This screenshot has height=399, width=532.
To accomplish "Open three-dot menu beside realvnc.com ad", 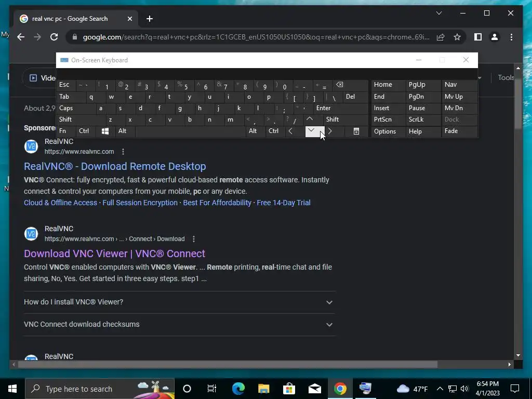I will 123,152.
